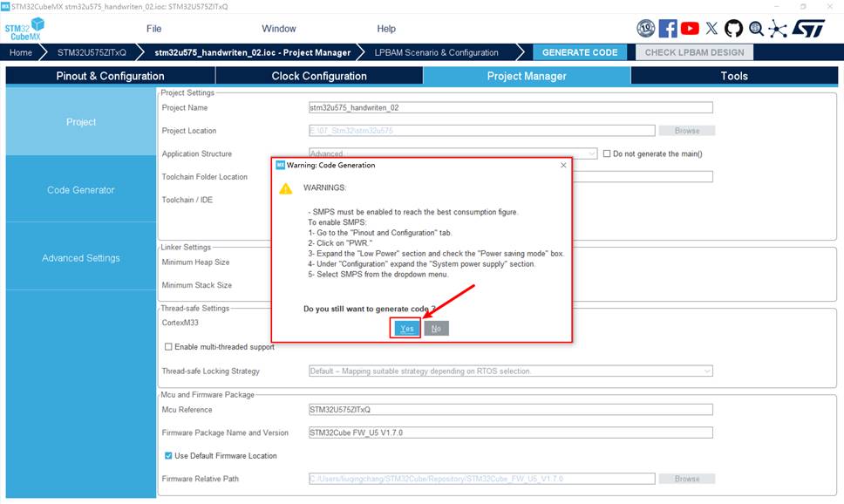The width and height of the screenshot is (844, 504).
Task: Select the Project Manager tab
Action: click(x=527, y=76)
